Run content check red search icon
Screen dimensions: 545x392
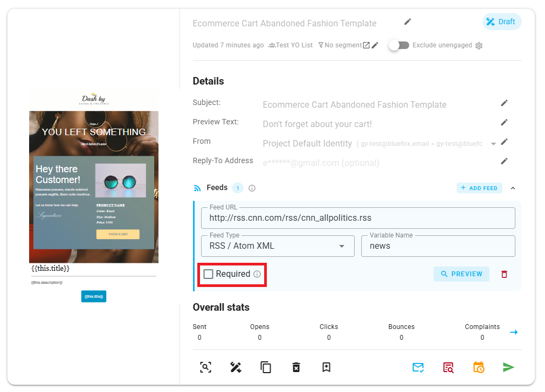pyautogui.click(x=449, y=367)
